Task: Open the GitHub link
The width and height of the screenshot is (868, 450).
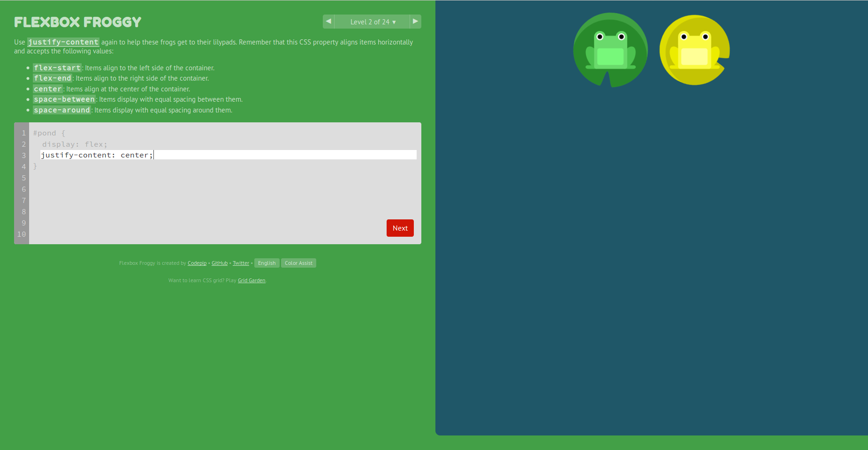Action: coord(220,263)
